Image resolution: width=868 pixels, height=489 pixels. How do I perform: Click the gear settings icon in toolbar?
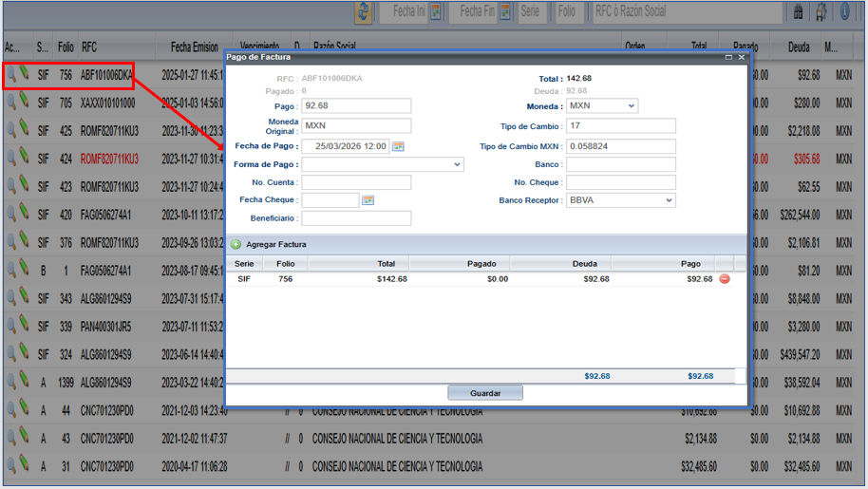click(x=821, y=11)
